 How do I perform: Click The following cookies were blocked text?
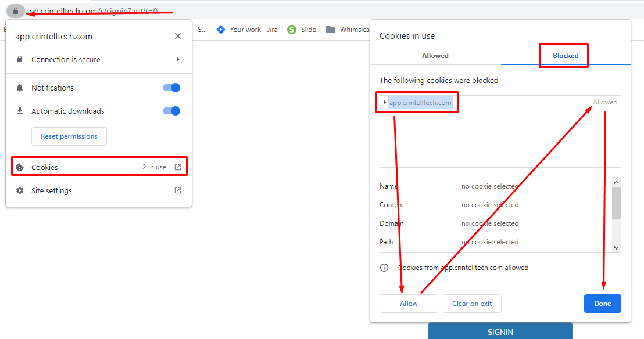tap(439, 81)
